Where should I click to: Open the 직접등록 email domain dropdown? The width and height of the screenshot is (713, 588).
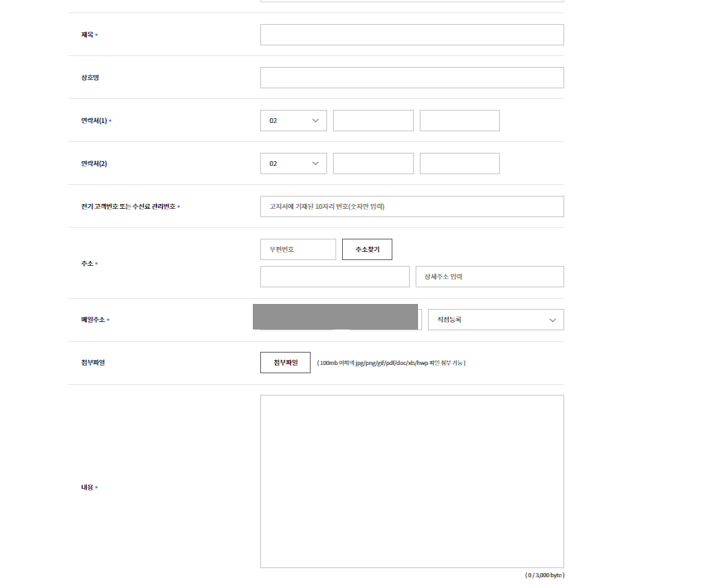coord(496,320)
